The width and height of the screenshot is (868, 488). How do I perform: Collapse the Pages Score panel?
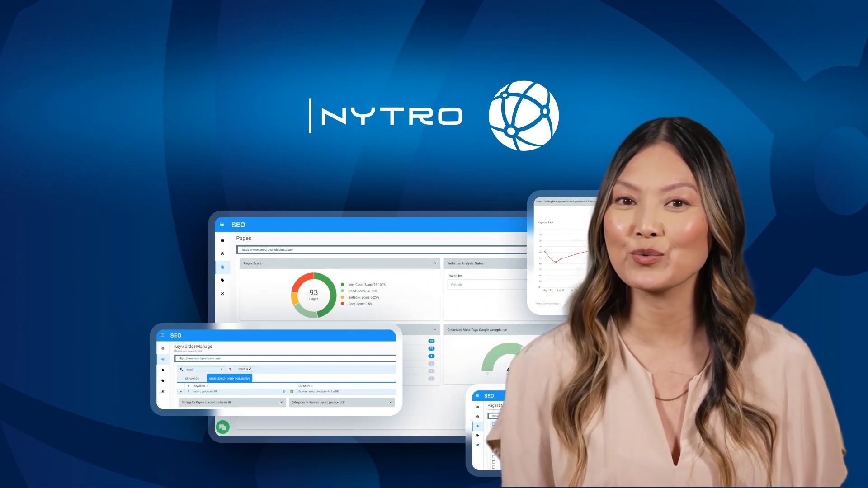434,263
